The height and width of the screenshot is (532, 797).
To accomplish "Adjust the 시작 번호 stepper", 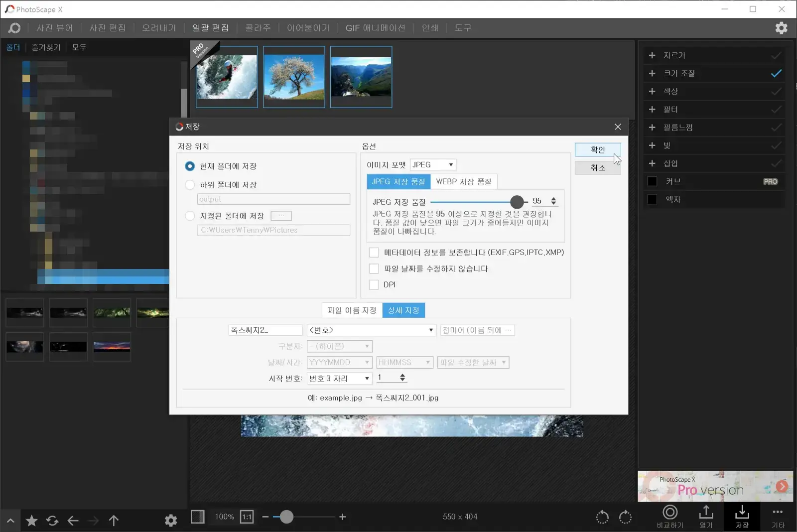I will coord(402,377).
